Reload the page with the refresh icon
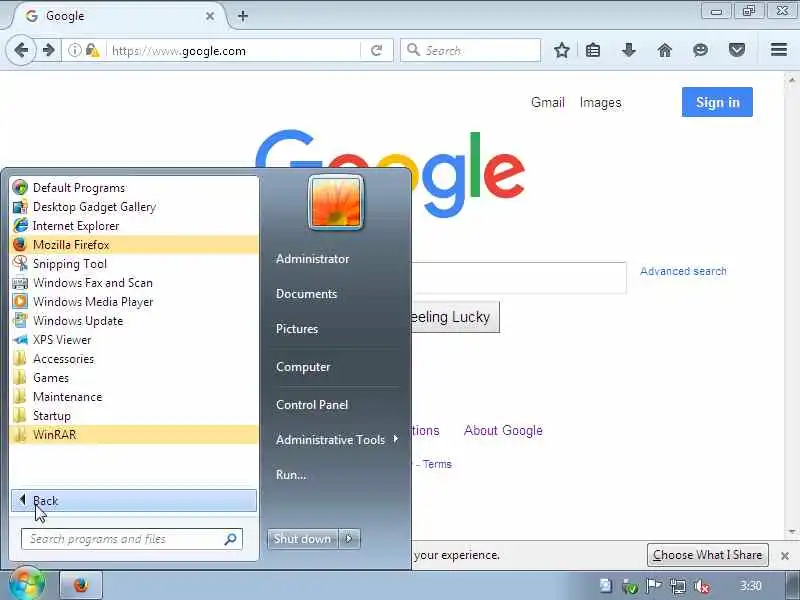This screenshot has width=800, height=600. pyautogui.click(x=377, y=51)
